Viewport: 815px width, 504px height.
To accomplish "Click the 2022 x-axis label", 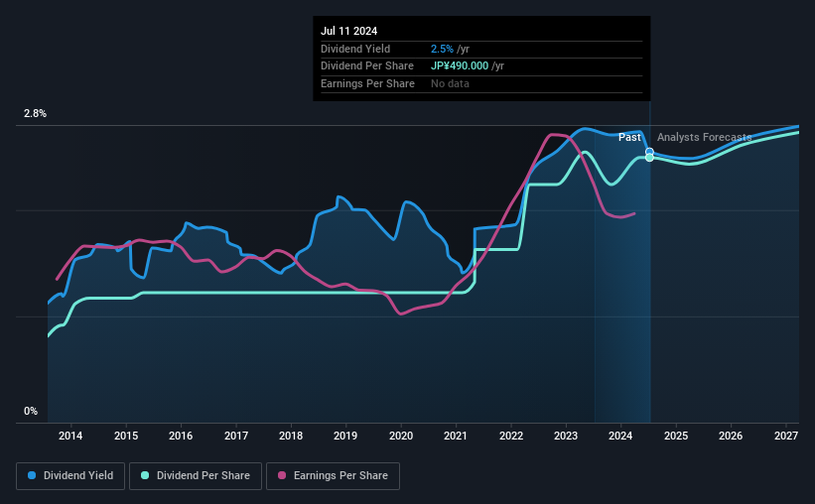I will pos(511,436).
